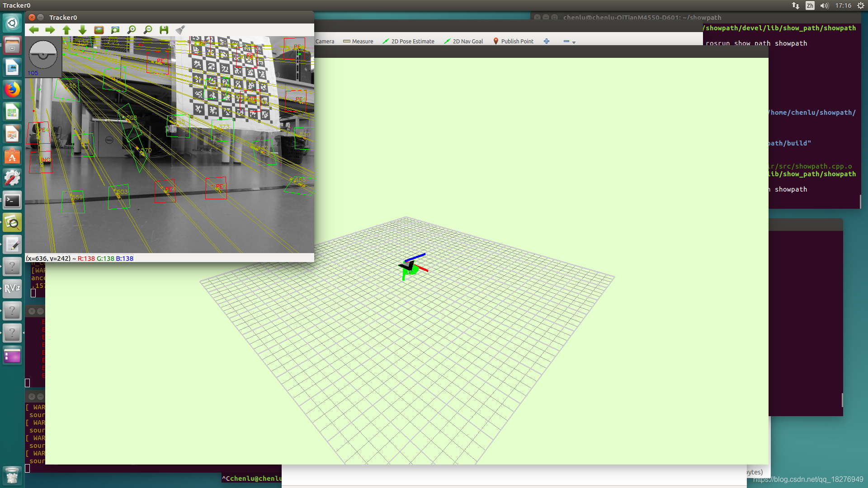Save the current Tracker0 image
Viewport: 868px width, 488px height.
tap(164, 30)
